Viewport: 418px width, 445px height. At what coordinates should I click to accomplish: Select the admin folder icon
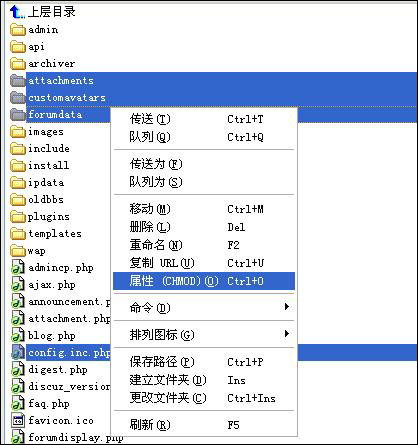(18, 30)
